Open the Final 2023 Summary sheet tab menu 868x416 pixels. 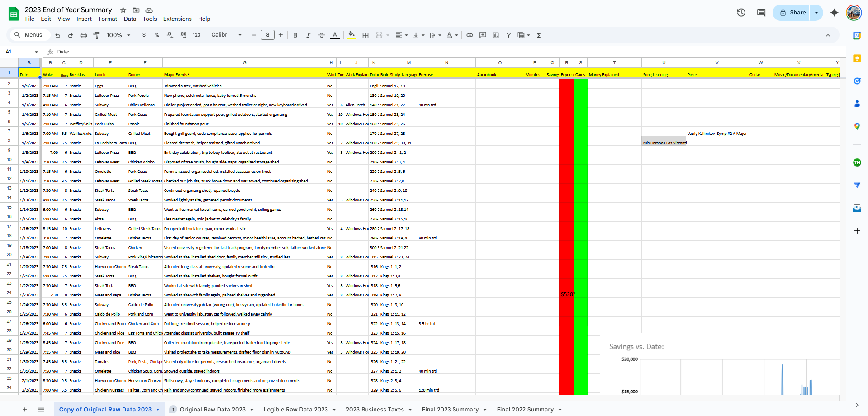(x=485, y=409)
